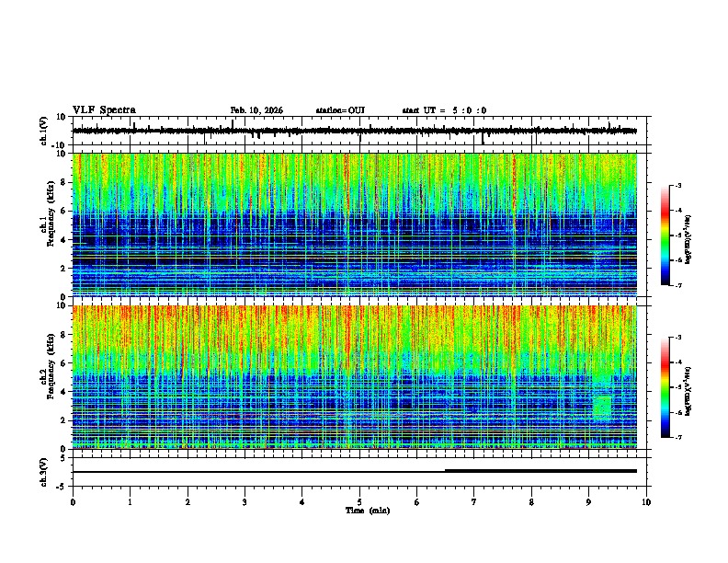This screenshot has height=563, width=728.
Task: Click the "Time (min)" x-axis label
Action: click(368, 511)
